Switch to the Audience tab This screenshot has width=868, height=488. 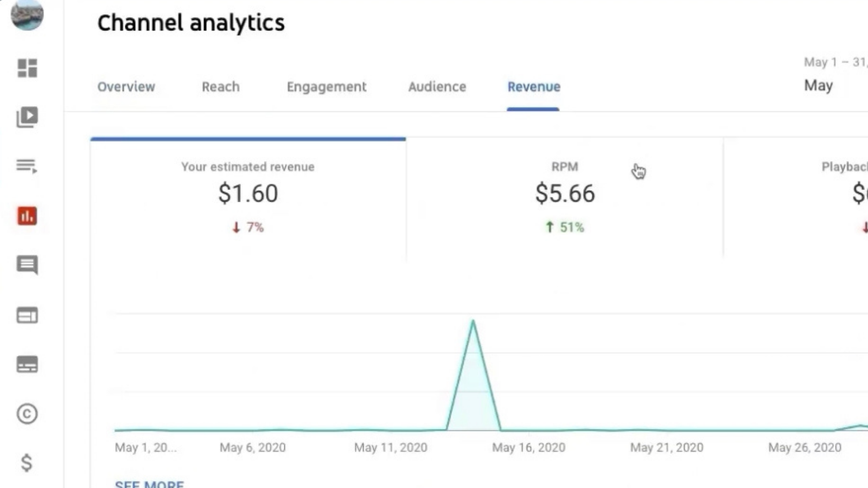pyautogui.click(x=437, y=87)
